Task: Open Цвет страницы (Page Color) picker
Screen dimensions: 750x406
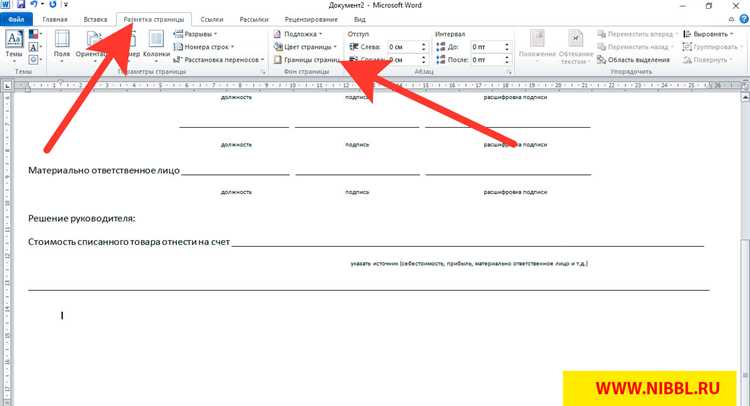Action: pyautogui.click(x=305, y=47)
